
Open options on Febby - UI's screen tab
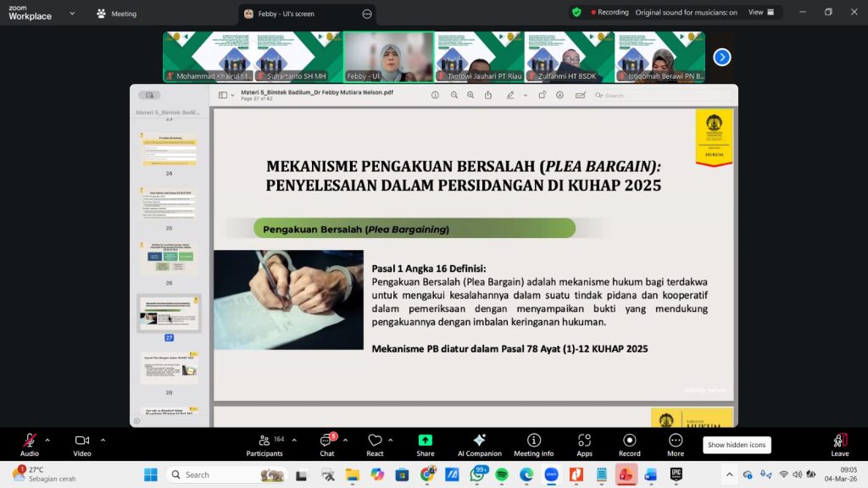[367, 14]
